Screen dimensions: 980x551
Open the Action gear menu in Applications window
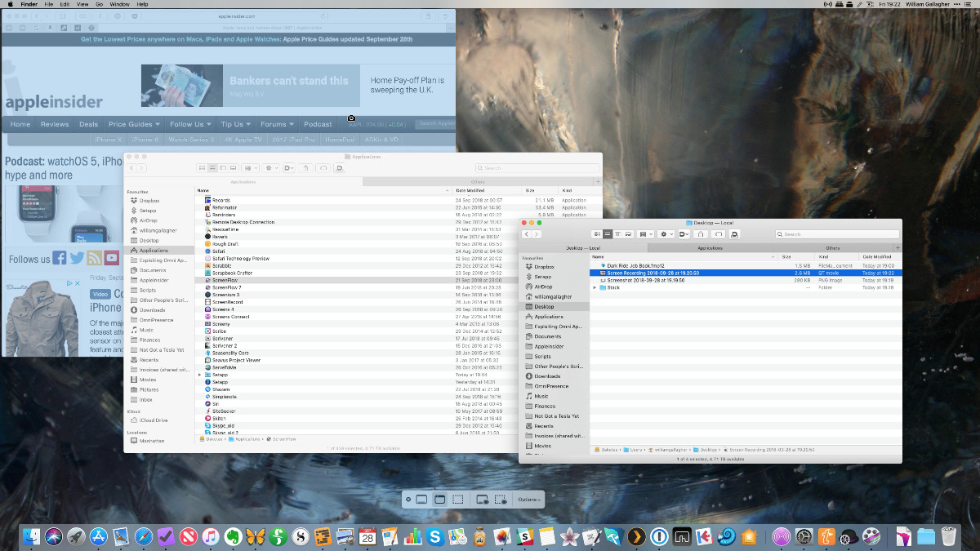(x=270, y=167)
